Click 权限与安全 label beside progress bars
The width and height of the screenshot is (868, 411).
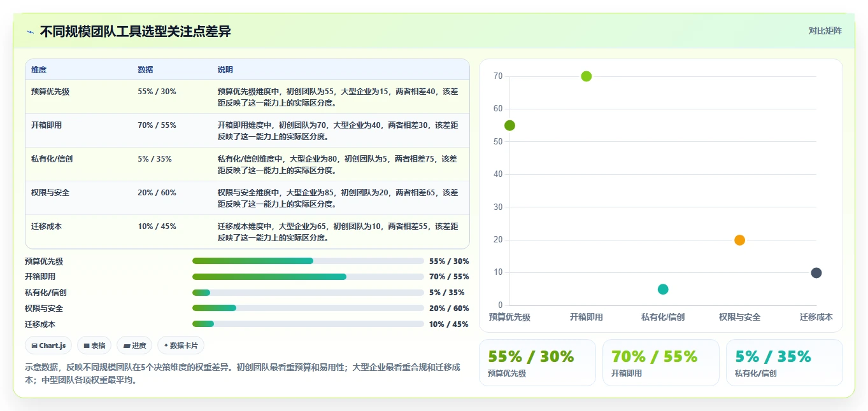(x=44, y=309)
